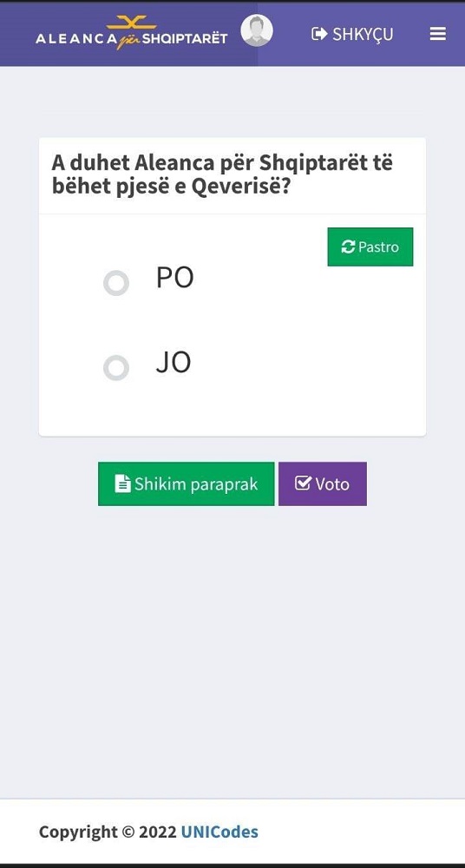Clear the selection with the Pastro button
Screen dimensions: 465x868
pos(370,247)
